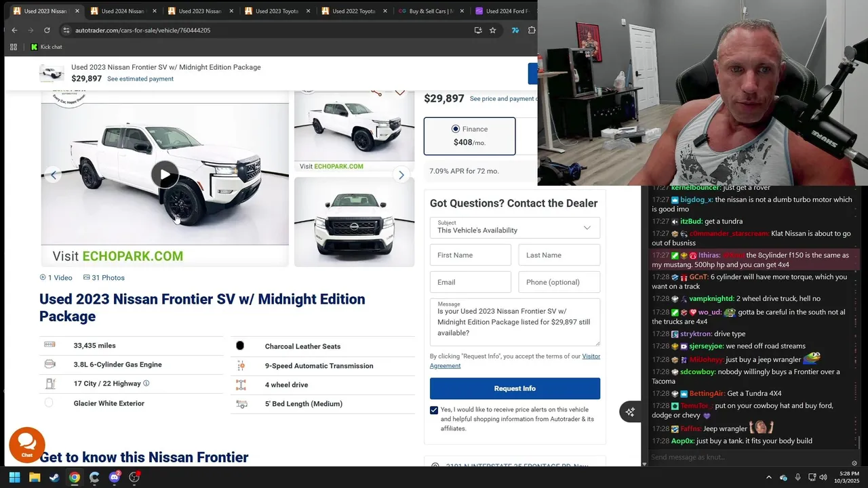The width and height of the screenshot is (868, 488).
Task: Expand the Subject dropdown
Action: (515, 228)
